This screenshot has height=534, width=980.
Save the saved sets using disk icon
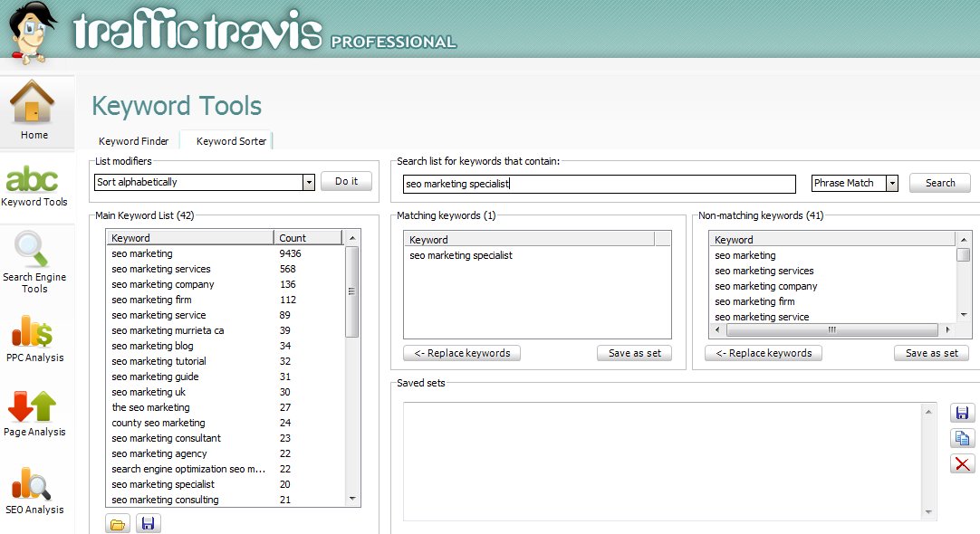(962, 414)
